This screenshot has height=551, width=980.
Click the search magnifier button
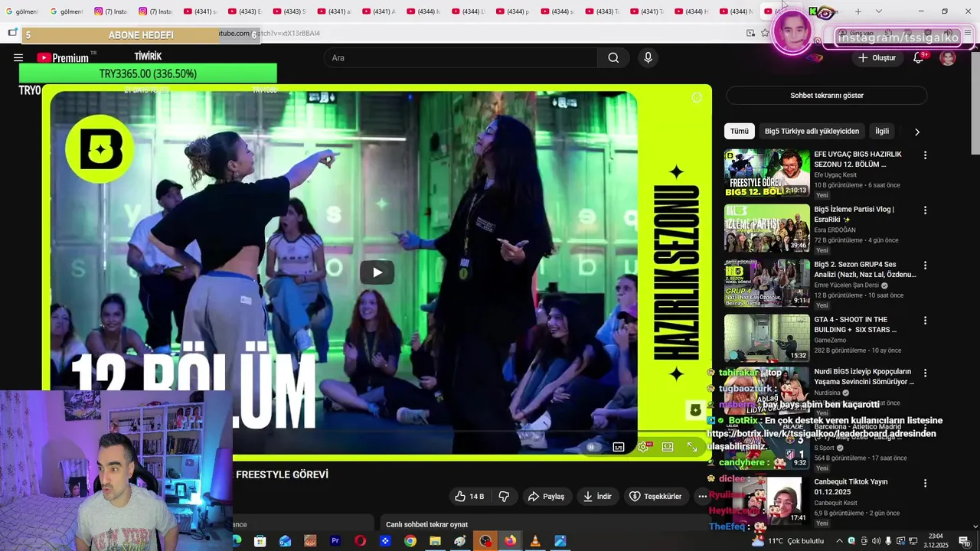[613, 57]
